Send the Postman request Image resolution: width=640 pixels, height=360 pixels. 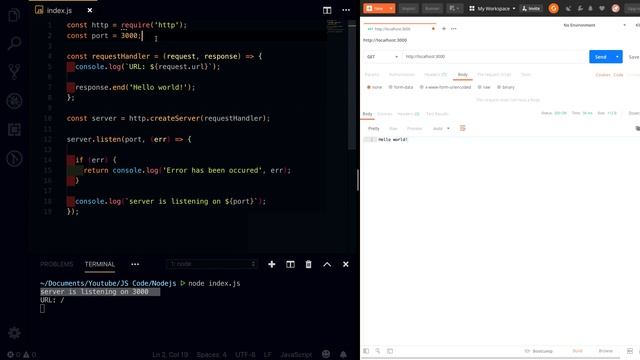(x=600, y=57)
